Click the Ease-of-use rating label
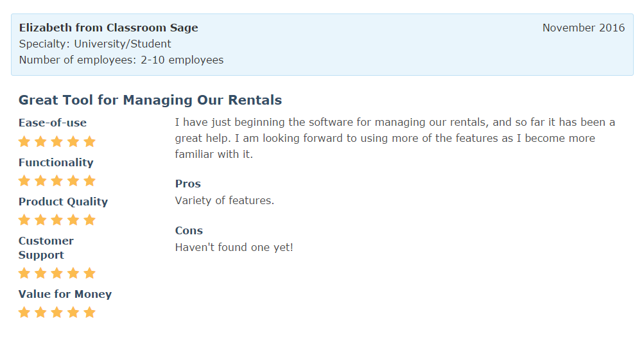 [53, 123]
